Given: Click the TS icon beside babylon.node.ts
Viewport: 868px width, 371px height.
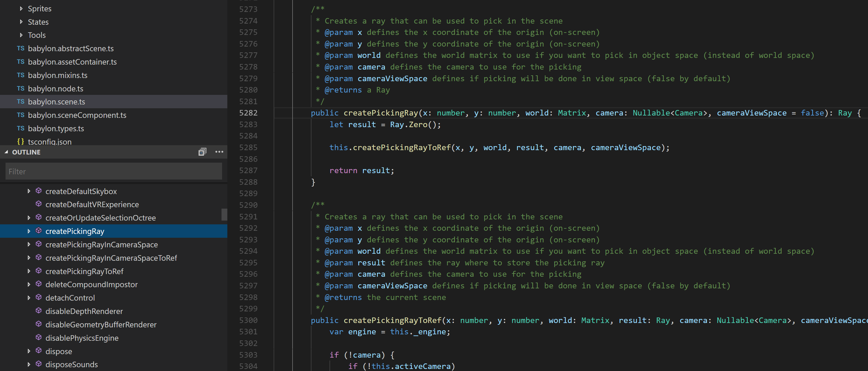Looking at the screenshot, I should pyautogui.click(x=21, y=89).
